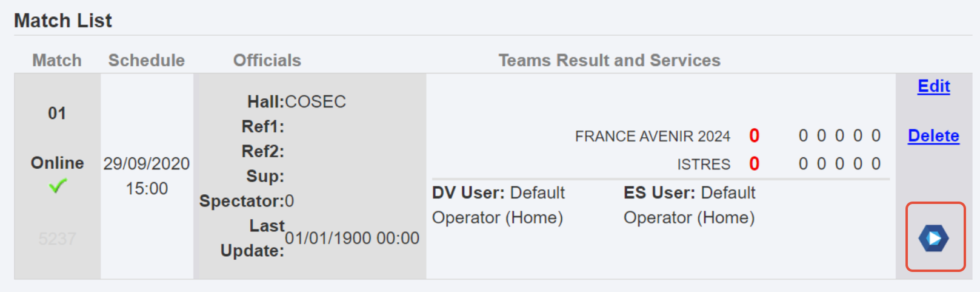Click the blue hexagon play icon

pyautogui.click(x=933, y=238)
